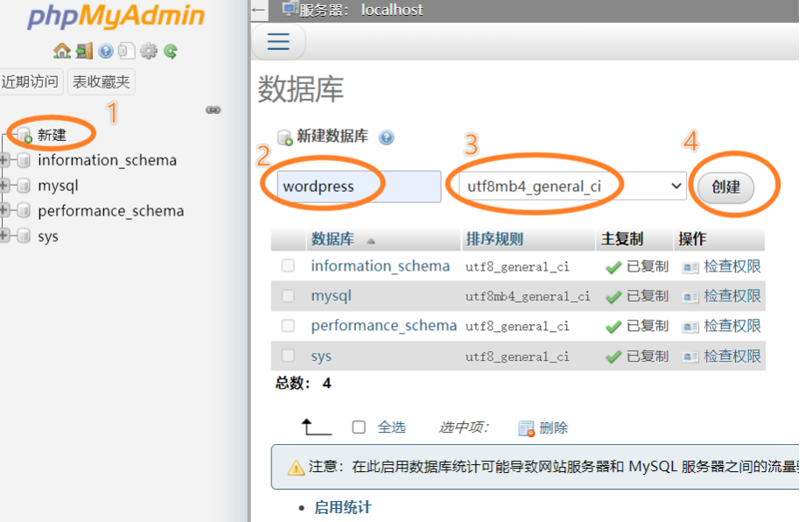Reload navigation panel with green refresh icon
812x522 pixels.
tap(171, 51)
